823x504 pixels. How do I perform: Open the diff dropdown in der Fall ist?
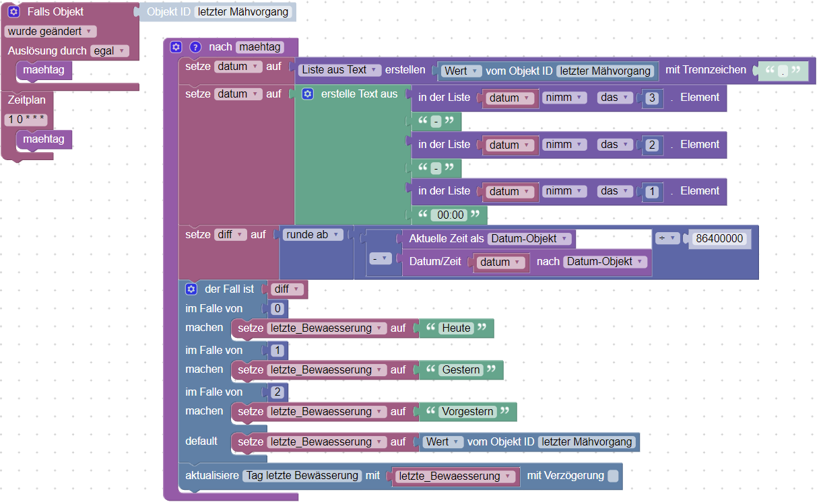pos(288,289)
